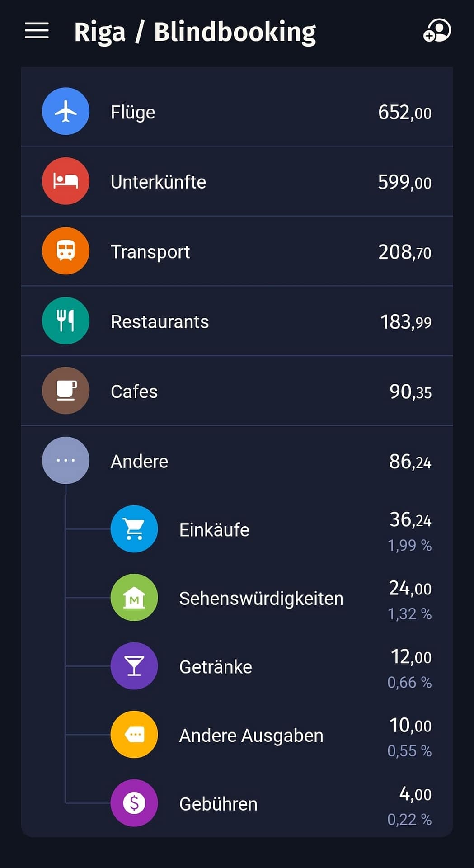Image resolution: width=474 pixels, height=868 pixels.
Task: Open the Sehenswürdigkeiten subcategory label
Action: pos(261,599)
